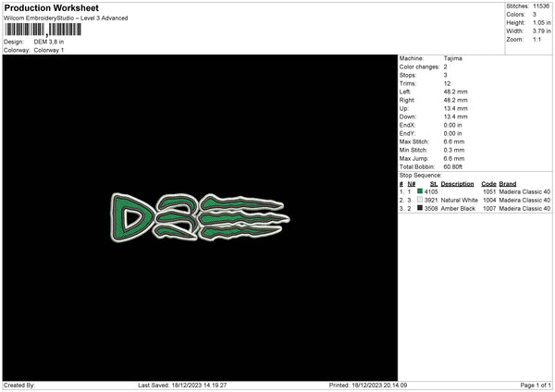The width and height of the screenshot is (555, 392).
Task: Click the 'Code' column header
Action: (488, 184)
